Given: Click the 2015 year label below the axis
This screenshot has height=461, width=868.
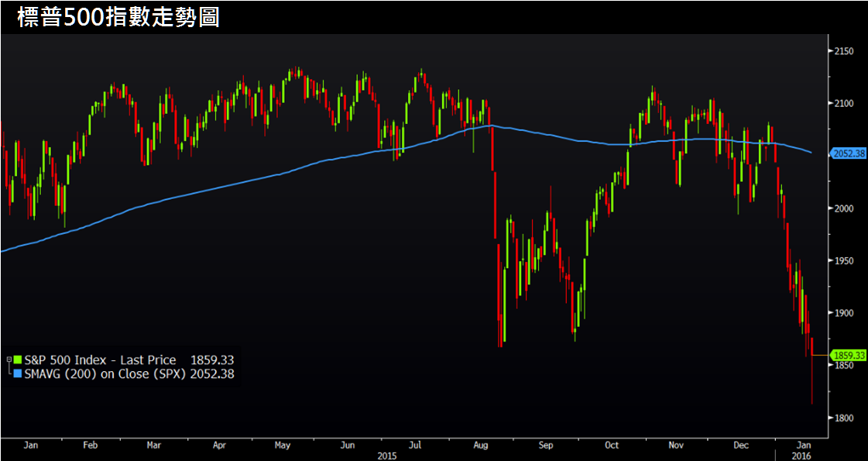Looking at the screenshot, I should tap(386, 456).
